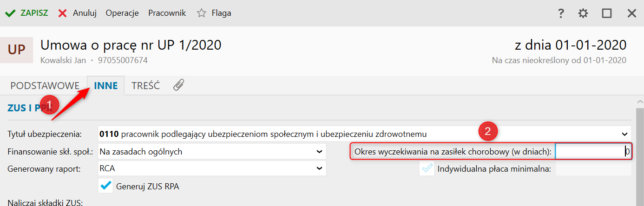
Task: Click the UP contract type badge
Action: tap(16, 50)
